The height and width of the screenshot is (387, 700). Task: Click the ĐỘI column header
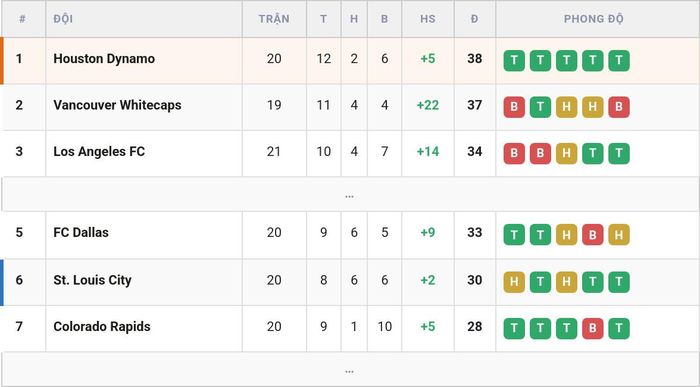[63, 19]
